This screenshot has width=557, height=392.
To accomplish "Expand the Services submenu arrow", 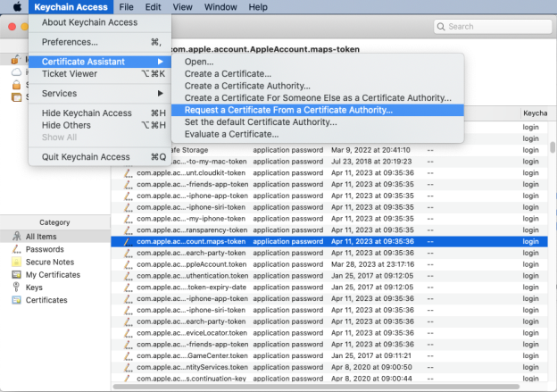I will 161,93.
